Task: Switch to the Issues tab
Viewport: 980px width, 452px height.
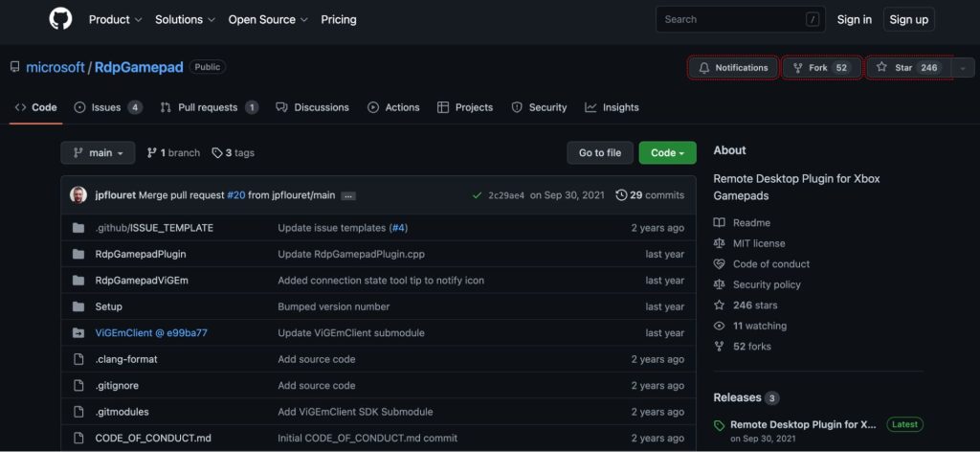Action: point(107,107)
